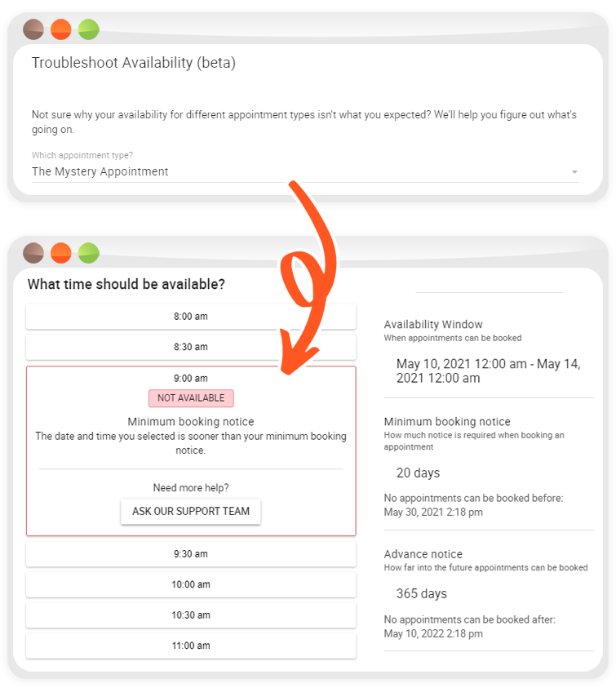Select the 8:30 am time slot
The width and height of the screenshot is (616, 688).
[191, 347]
